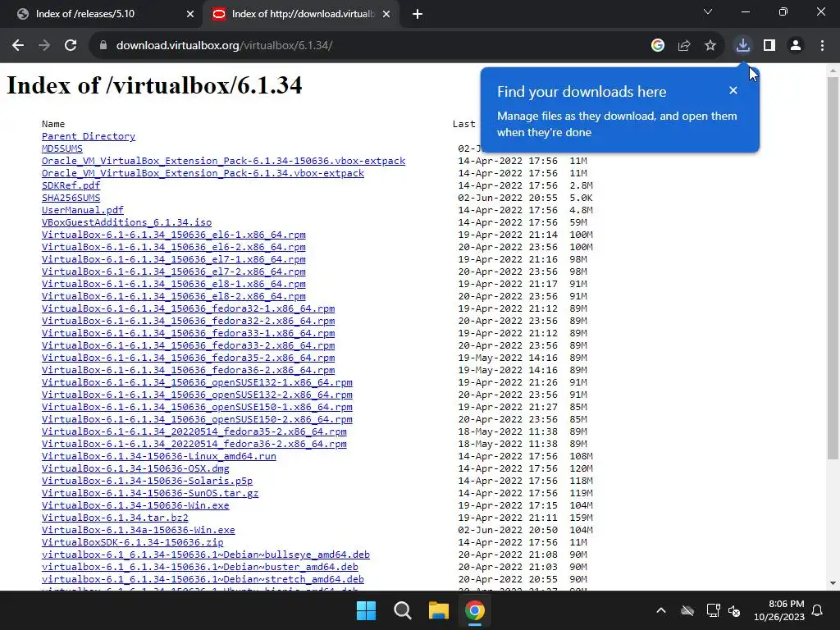
Task: Click the Chrome taskbar icon
Action: [x=475, y=610]
